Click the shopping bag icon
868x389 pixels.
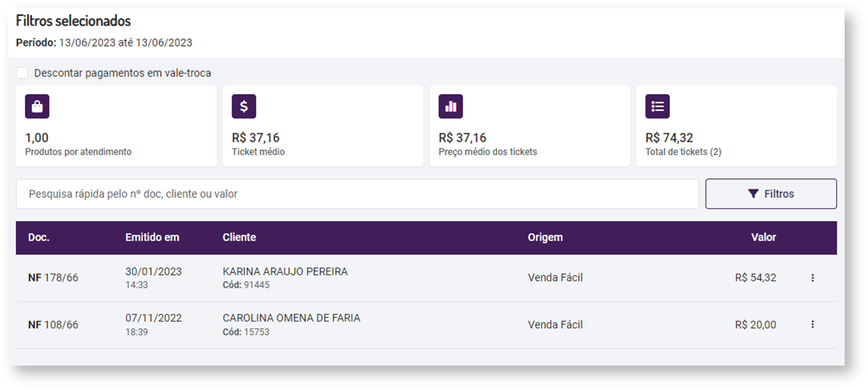(37, 106)
